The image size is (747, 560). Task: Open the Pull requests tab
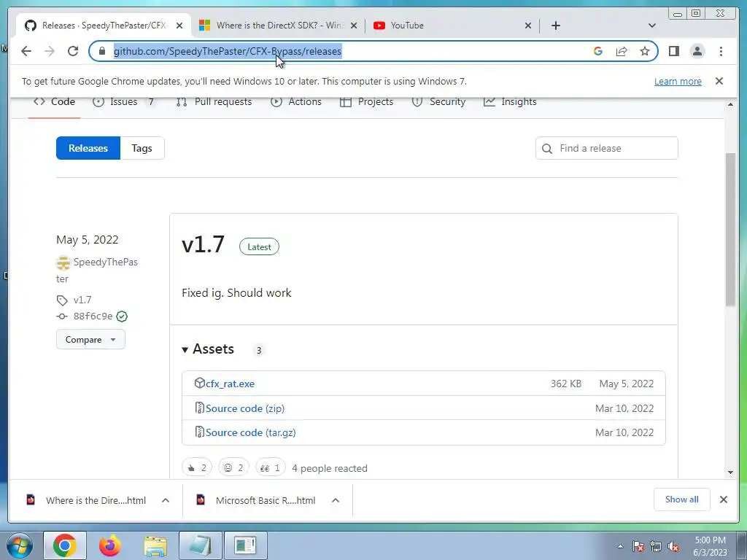[x=214, y=102]
